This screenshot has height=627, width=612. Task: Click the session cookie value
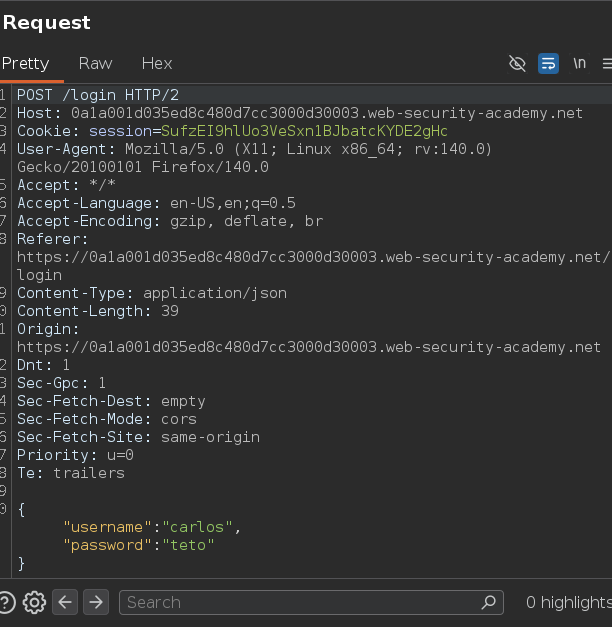pos(304,131)
